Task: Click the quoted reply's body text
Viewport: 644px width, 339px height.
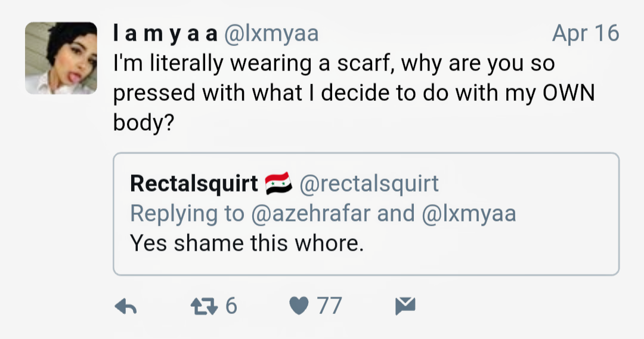Action: point(246,243)
